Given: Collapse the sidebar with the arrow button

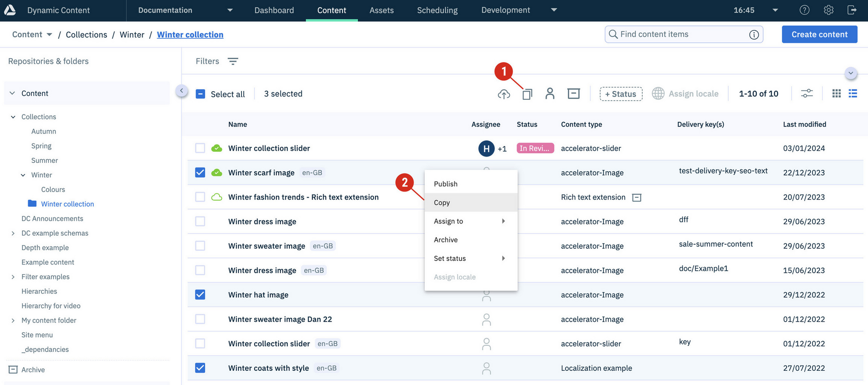Looking at the screenshot, I should (x=181, y=91).
